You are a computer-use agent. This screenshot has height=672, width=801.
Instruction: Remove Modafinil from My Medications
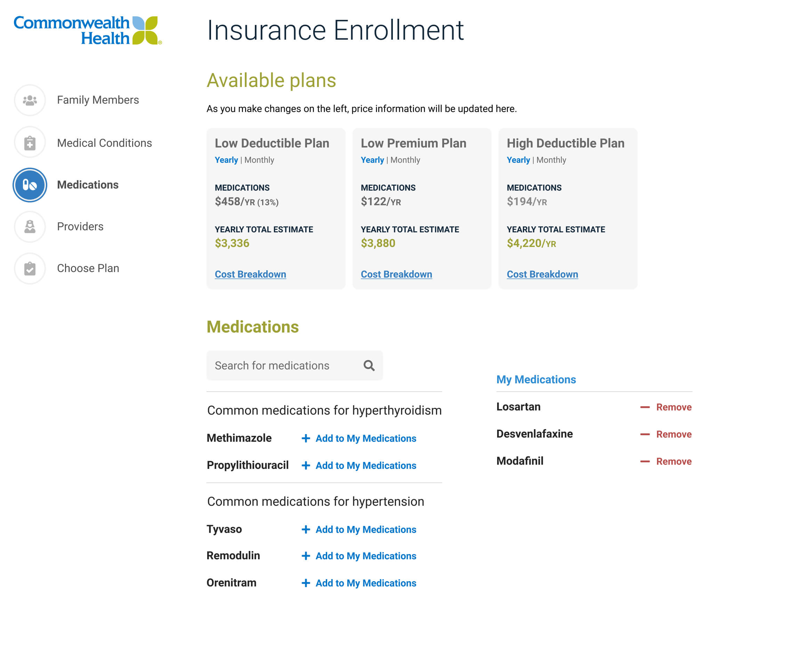(673, 461)
